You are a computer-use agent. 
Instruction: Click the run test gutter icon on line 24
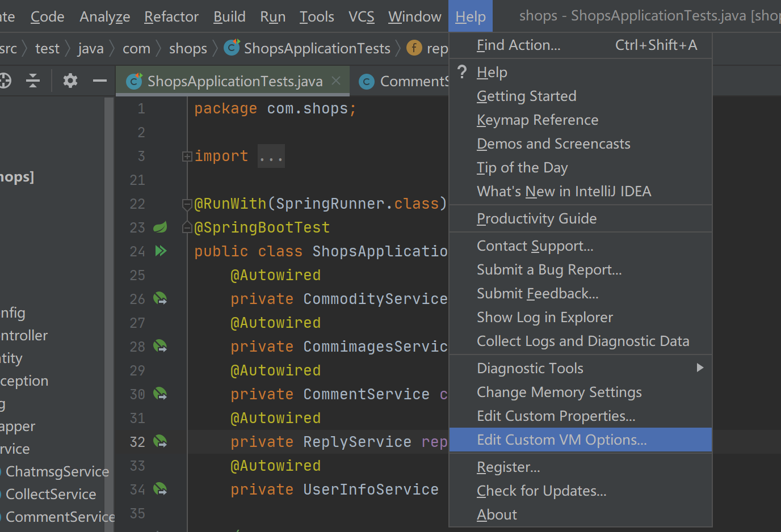161,251
